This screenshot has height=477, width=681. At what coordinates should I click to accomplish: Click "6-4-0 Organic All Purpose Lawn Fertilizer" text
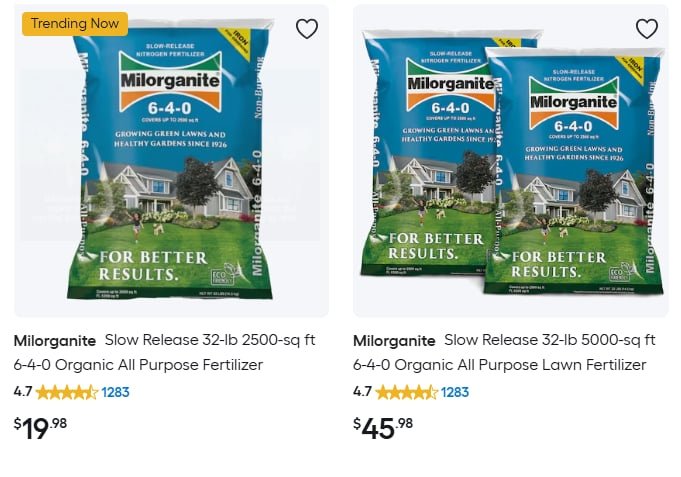tap(499, 365)
